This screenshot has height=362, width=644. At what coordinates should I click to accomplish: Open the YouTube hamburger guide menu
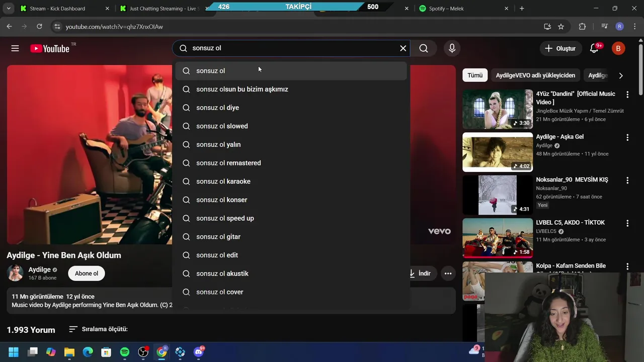pyautogui.click(x=15, y=48)
